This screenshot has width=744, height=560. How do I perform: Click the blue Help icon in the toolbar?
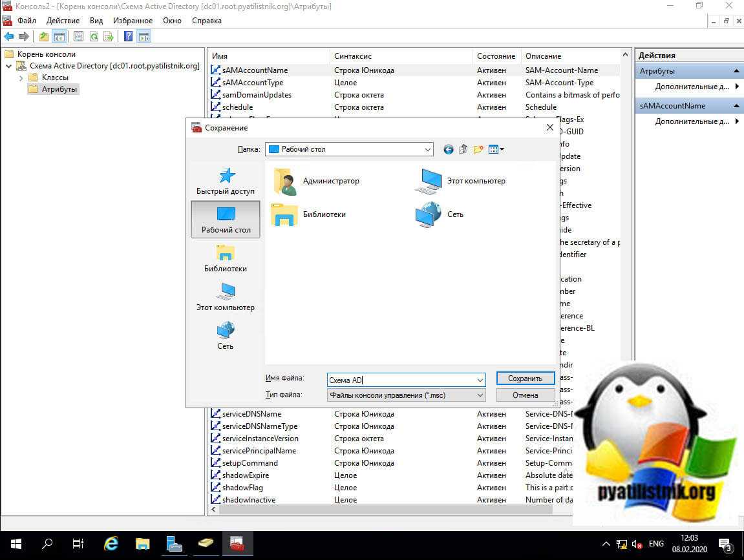click(x=129, y=36)
